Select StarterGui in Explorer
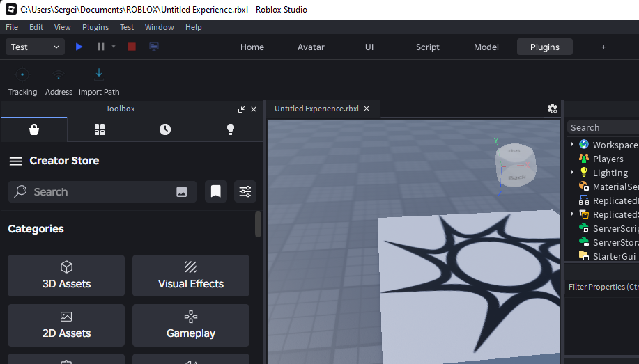Screen dimensions: 639x364 coord(608,256)
